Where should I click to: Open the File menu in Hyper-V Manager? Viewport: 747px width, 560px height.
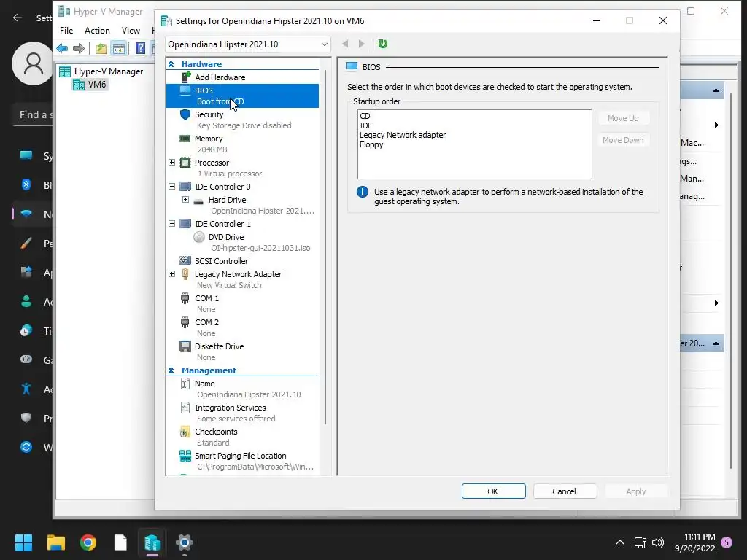point(66,31)
